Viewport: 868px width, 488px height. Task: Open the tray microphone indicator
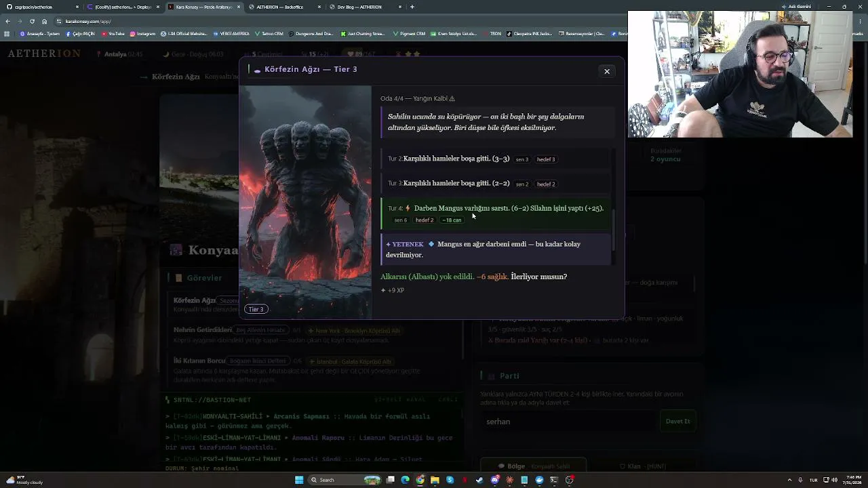(x=801, y=480)
